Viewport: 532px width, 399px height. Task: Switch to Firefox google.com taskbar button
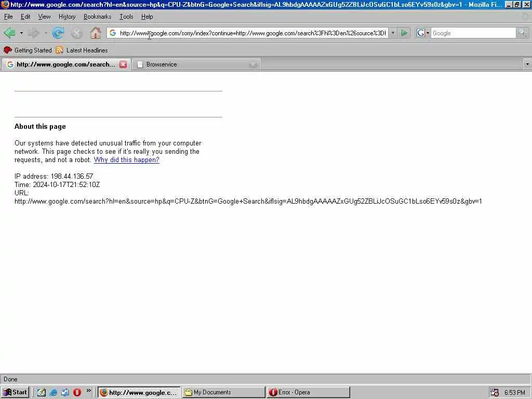point(139,392)
